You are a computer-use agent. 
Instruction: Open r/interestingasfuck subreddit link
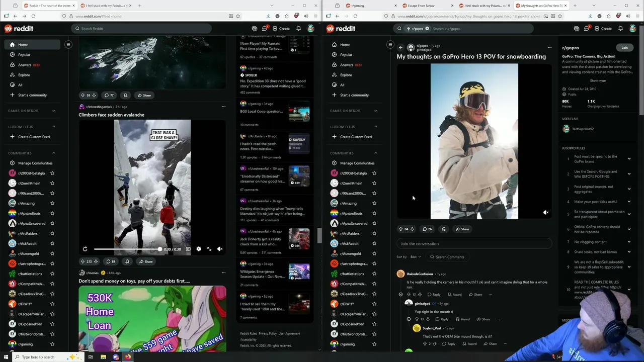99,107
